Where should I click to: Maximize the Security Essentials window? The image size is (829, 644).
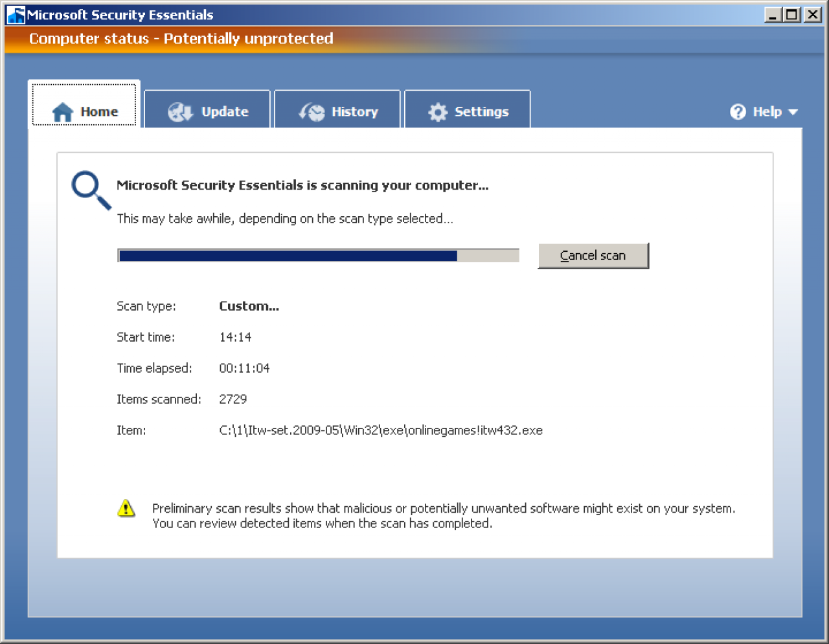791,14
